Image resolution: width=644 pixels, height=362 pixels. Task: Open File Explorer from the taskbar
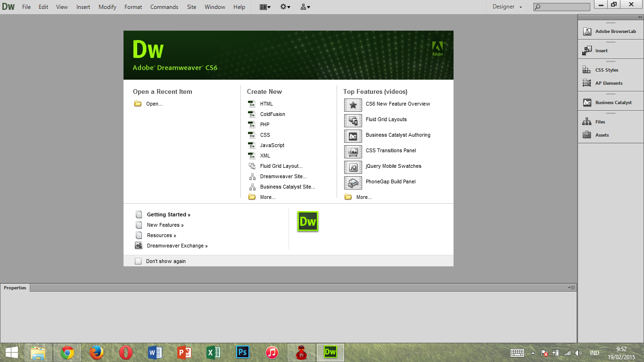pyautogui.click(x=38, y=352)
